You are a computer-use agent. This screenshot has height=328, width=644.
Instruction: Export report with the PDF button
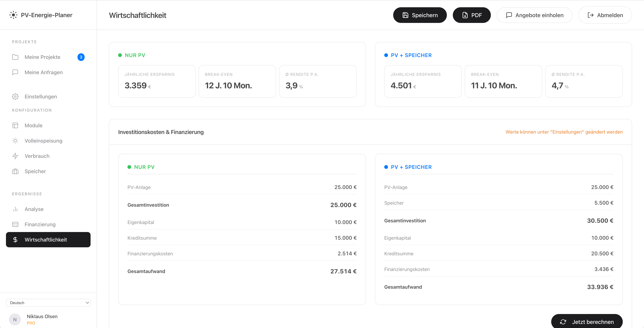(471, 15)
